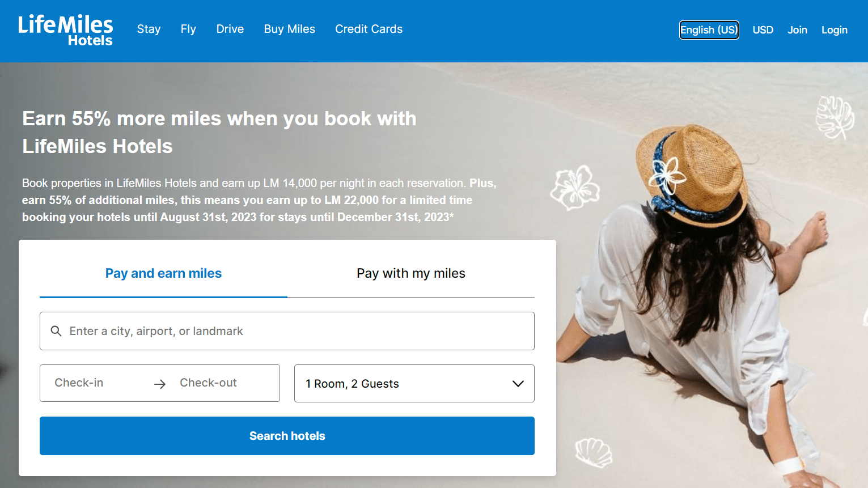Expand the rooms and guests chevron
868x488 pixels.
(518, 384)
